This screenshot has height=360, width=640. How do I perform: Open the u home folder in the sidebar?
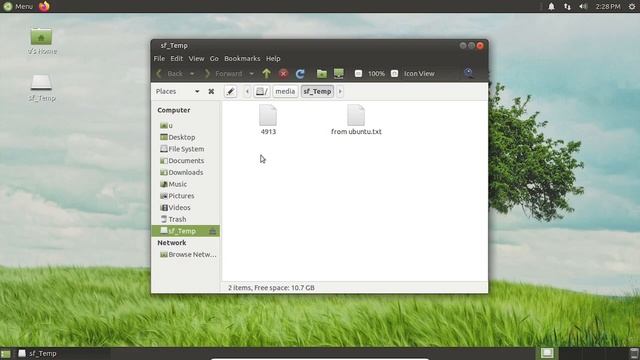186,125
